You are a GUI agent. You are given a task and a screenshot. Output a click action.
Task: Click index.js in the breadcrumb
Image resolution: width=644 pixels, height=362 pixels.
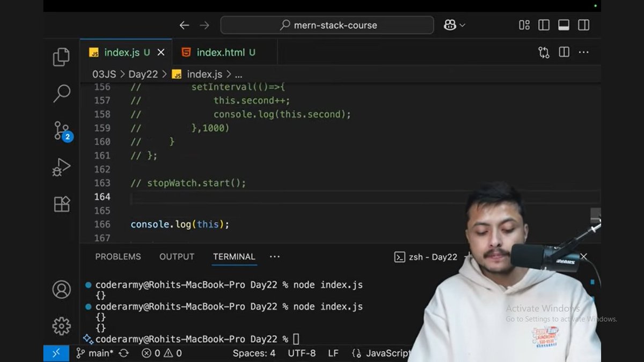pyautogui.click(x=197, y=75)
